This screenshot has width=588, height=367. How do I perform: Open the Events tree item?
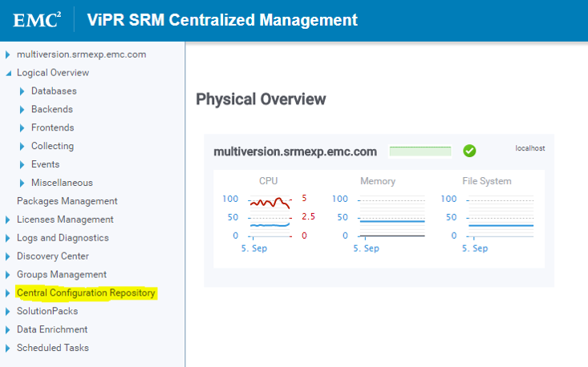pos(46,164)
